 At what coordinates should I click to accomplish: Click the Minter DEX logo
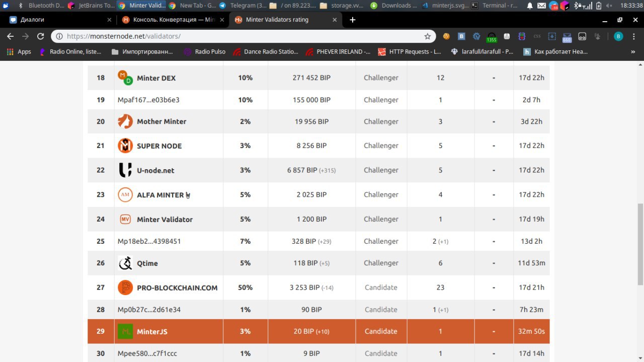click(x=125, y=78)
